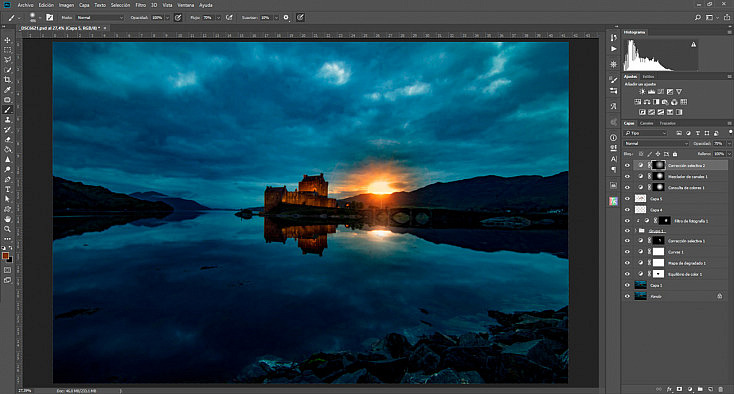Switch to the Trazados tab
The width and height of the screenshot is (734, 394).
pos(668,124)
